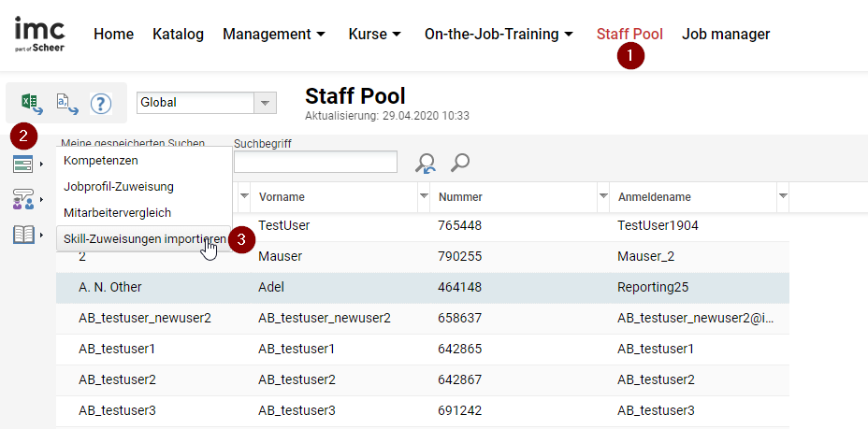This screenshot has height=429, width=868.
Task: Open the Global dropdown selector
Action: pyautogui.click(x=266, y=103)
